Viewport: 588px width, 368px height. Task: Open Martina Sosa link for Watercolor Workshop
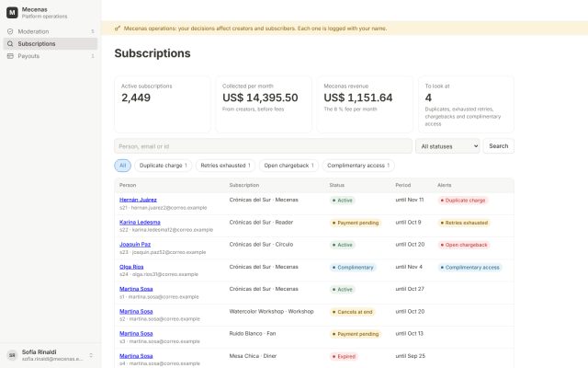[136, 312]
